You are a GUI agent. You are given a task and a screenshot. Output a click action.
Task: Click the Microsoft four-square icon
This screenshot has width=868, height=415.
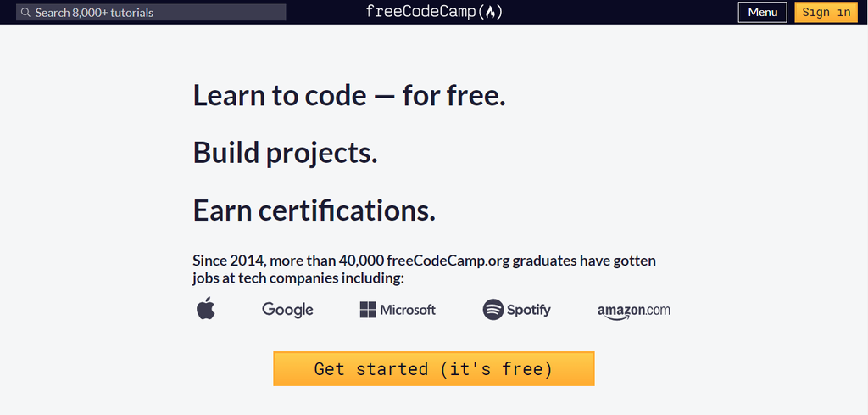click(368, 310)
